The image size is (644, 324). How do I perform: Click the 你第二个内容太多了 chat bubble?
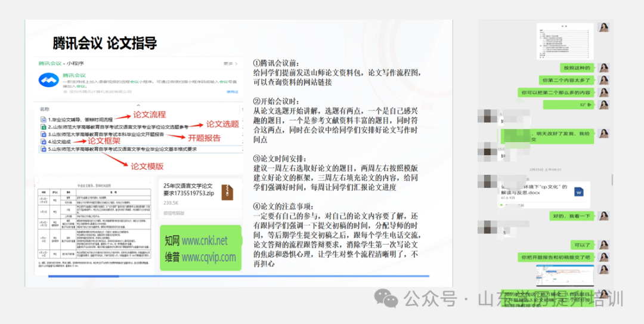[x=566, y=80]
